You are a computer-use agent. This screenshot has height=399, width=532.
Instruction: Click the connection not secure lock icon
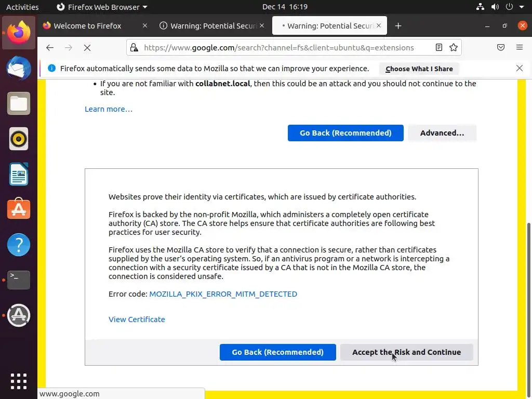[134, 47]
